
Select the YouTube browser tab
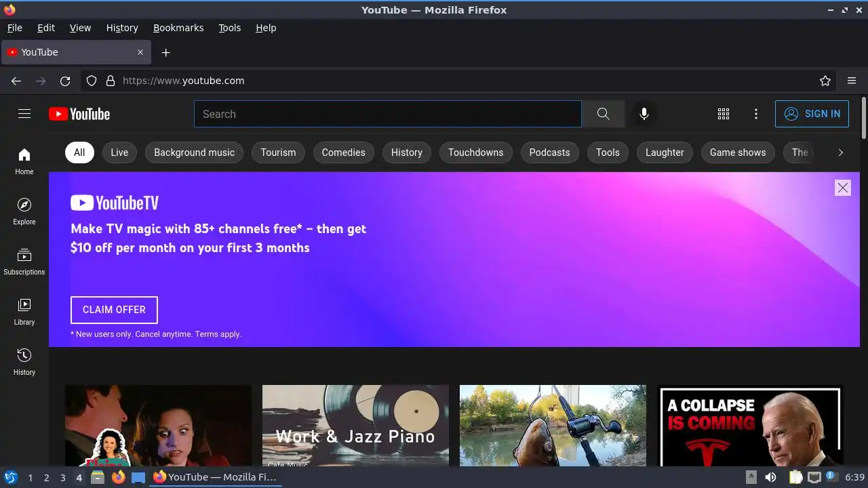(x=76, y=52)
